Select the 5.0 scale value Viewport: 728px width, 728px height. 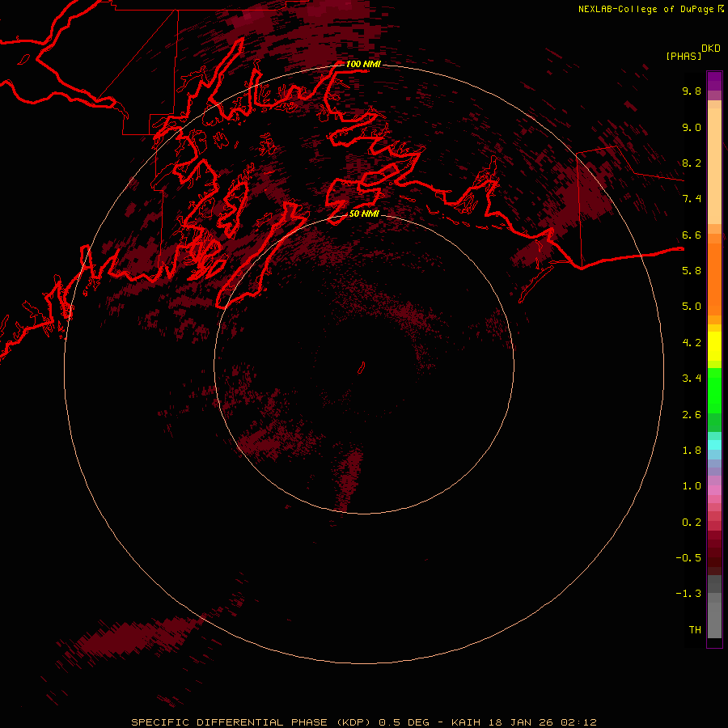point(692,307)
